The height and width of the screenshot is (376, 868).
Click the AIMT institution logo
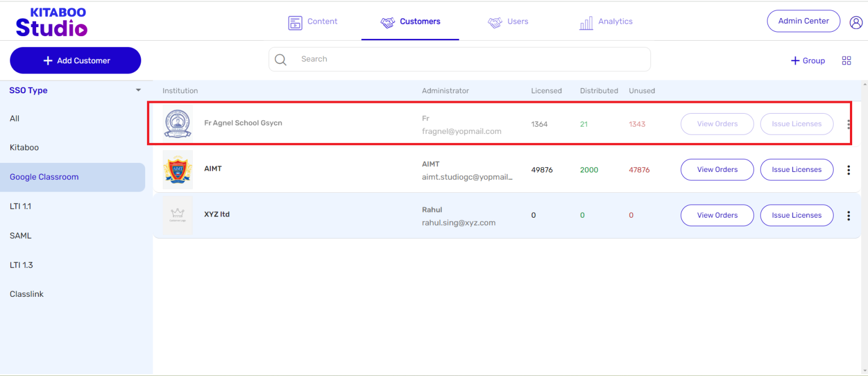177,169
